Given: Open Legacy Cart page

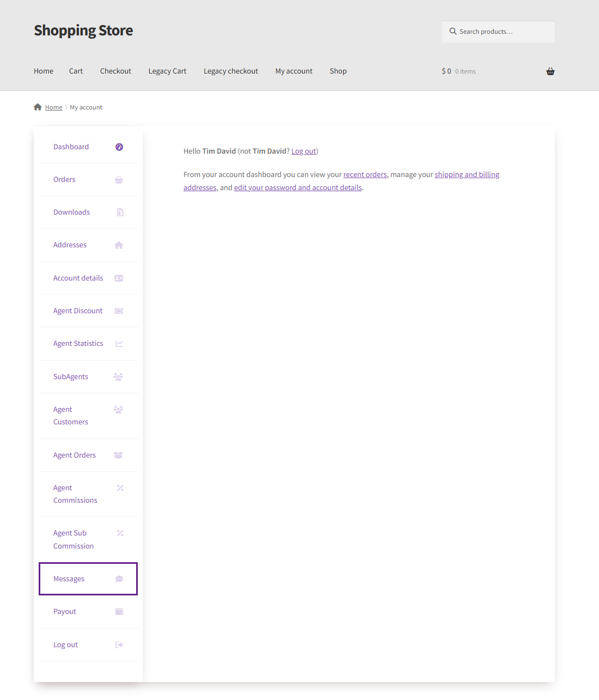Looking at the screenshot, I should (x=167, y=71).
